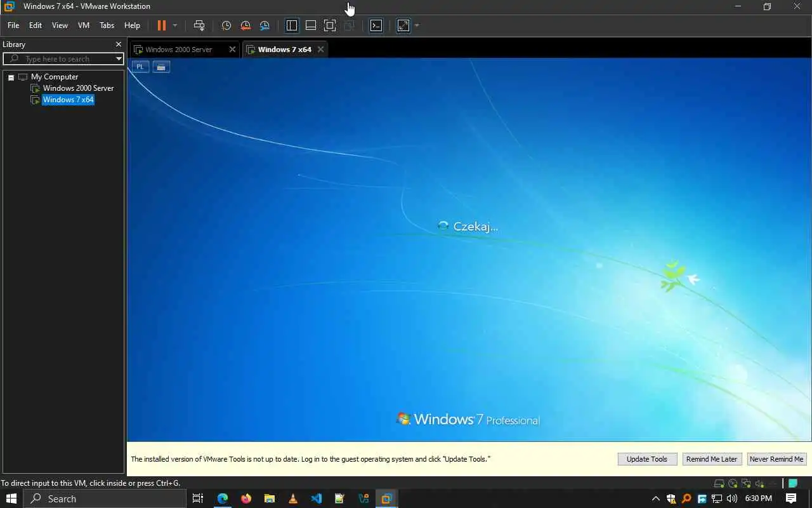Toggle the Show library sidebar view icon

pyautogui.click(x=292, y=25)
